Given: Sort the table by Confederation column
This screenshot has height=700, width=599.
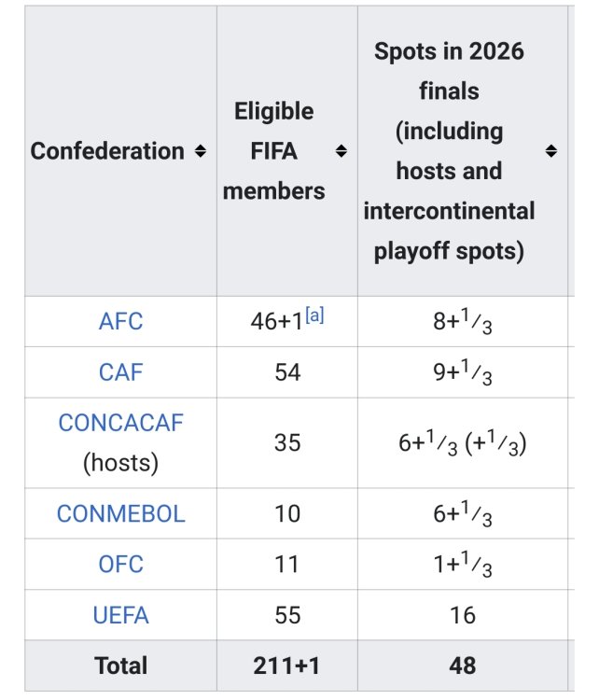Looking at the screenshot, I should coord(200,151).
